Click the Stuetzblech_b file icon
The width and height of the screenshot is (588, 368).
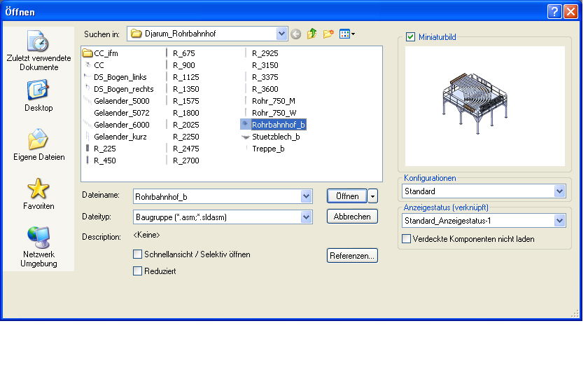tap(246, 137)
